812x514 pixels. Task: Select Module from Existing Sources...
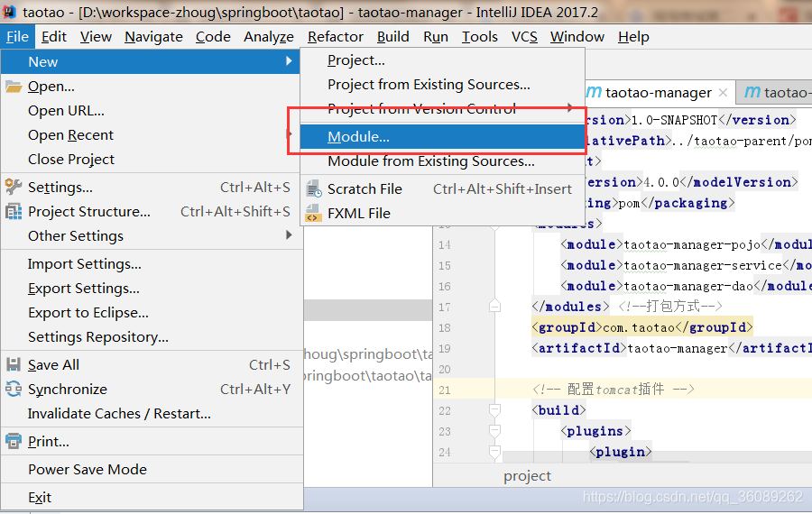pos(442,161)
